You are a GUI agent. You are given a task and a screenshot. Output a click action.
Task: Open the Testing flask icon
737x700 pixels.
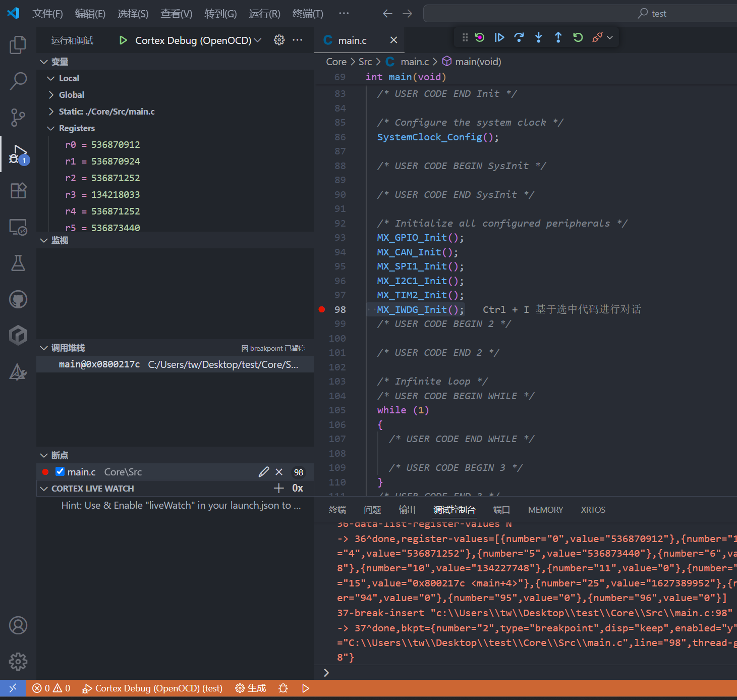(x=18, y=263)
